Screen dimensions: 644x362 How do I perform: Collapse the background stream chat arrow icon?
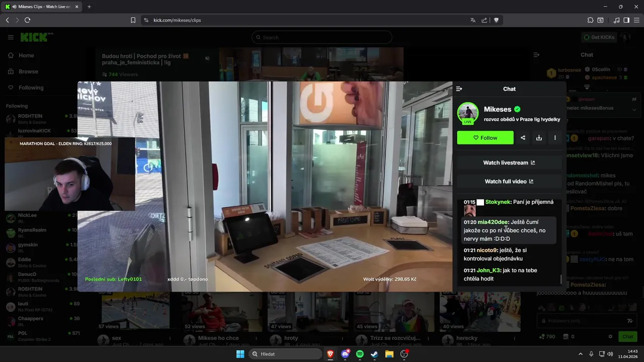(536, 55)
